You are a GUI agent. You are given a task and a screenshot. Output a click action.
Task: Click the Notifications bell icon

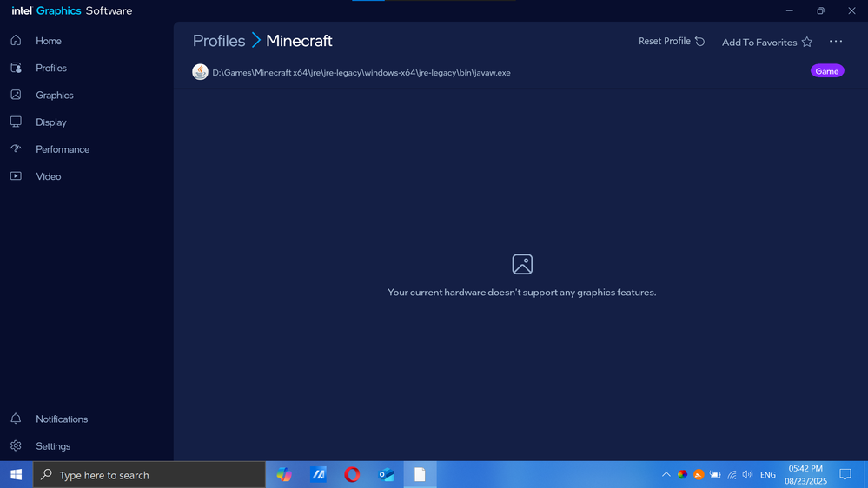[x=16, y=419]
